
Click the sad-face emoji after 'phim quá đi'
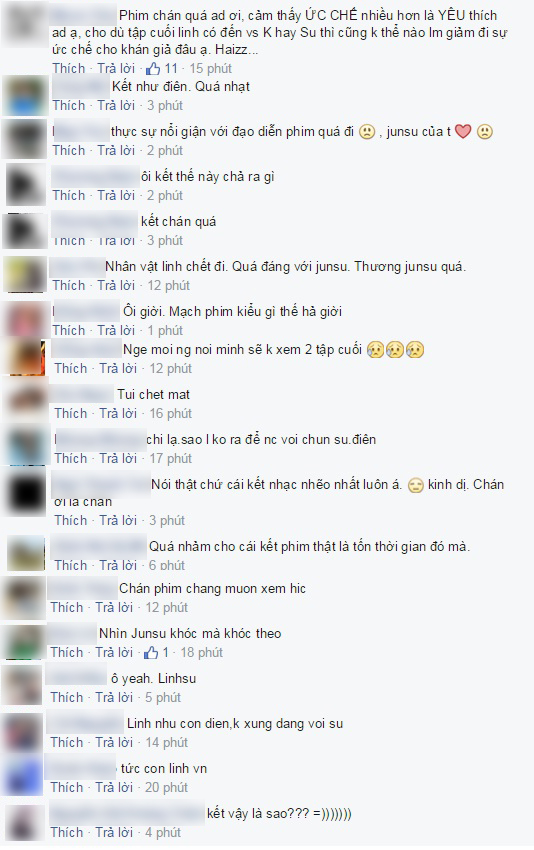[367, 132]
